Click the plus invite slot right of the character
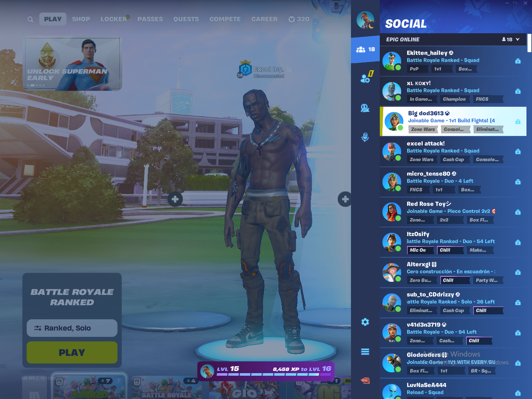This screenshot has height=399, width=532. pos(345,199)
